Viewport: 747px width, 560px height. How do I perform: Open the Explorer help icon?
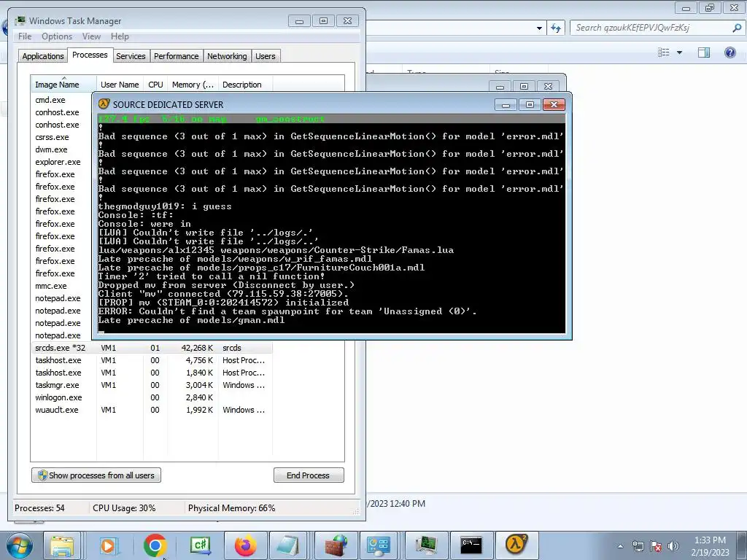coord(729,52)
